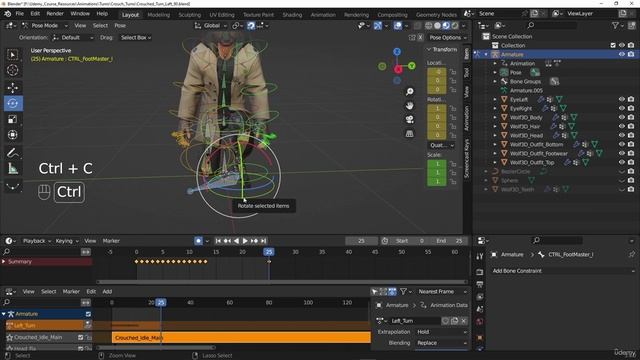The height and width of the screenshot is (360, 640).
Task: Click the X axis on navigation gizmo
Action: tap(398, 70)
